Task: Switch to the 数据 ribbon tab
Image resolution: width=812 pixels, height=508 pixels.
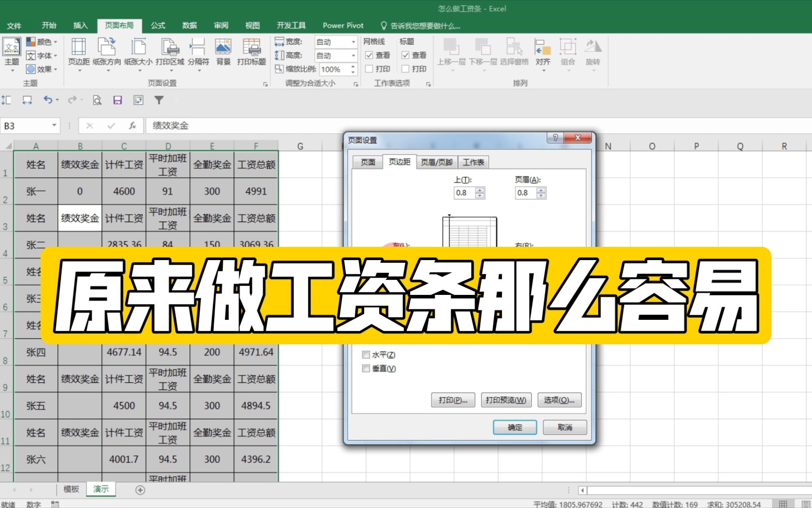Action: click(x=189, y=25)
